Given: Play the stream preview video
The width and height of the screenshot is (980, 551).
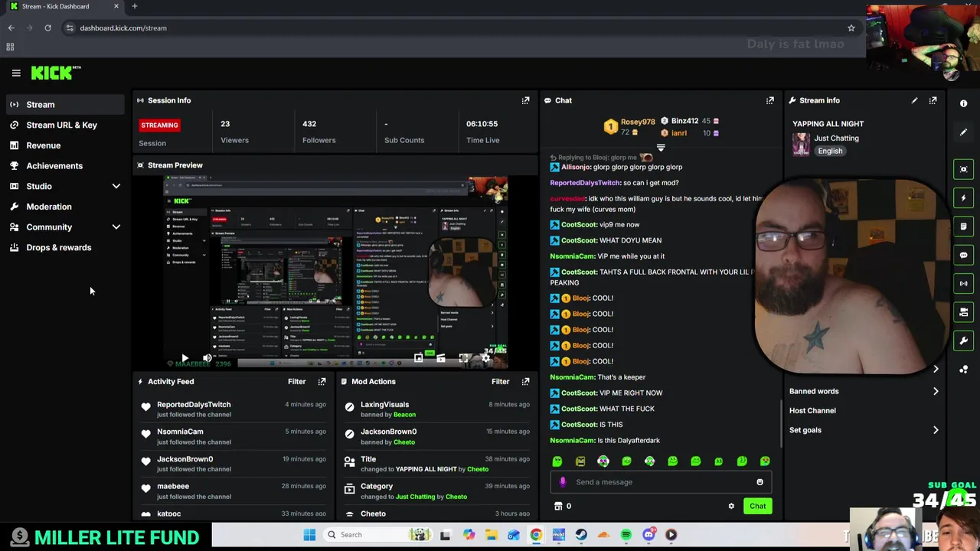Looking at the screenshot, I should [x=185, y=358].
